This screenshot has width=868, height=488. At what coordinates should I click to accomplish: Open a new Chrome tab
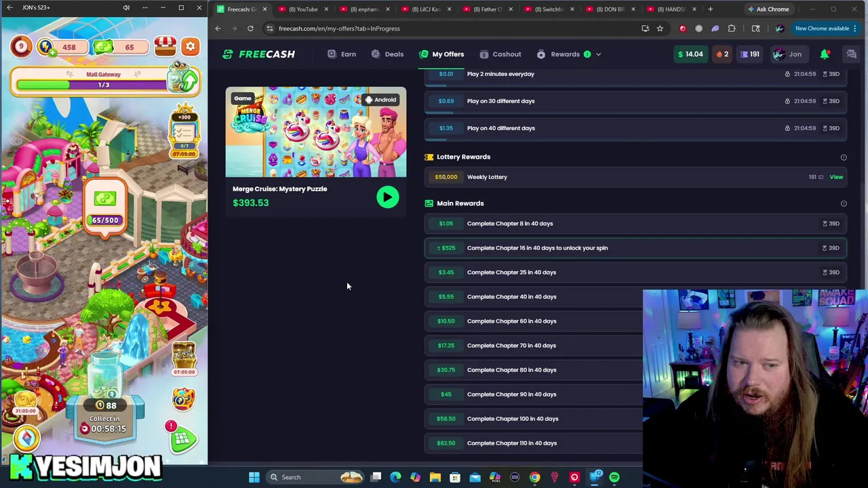710,9
